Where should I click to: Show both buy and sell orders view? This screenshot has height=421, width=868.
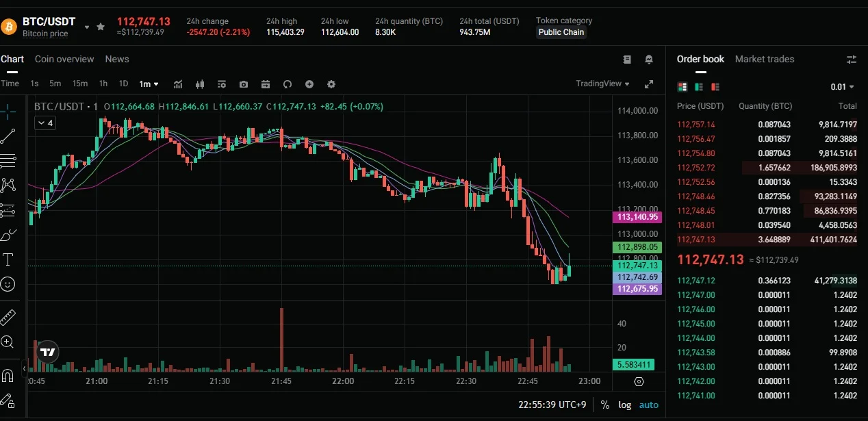(682, 87)
